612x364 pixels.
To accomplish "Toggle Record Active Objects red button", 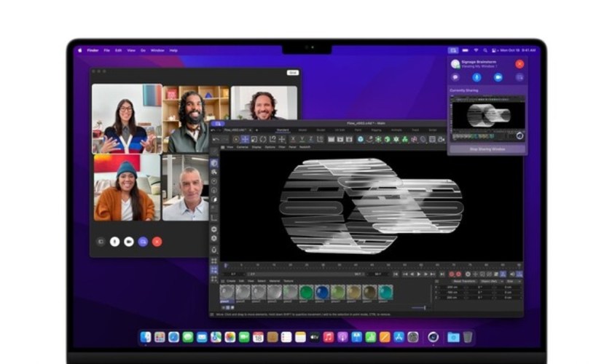I will 452,274.
